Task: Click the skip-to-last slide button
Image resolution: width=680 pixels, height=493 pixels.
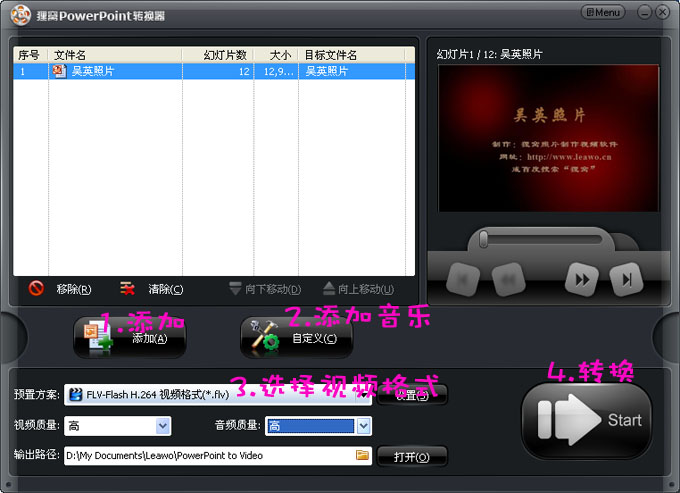Action: pos(626,279)
